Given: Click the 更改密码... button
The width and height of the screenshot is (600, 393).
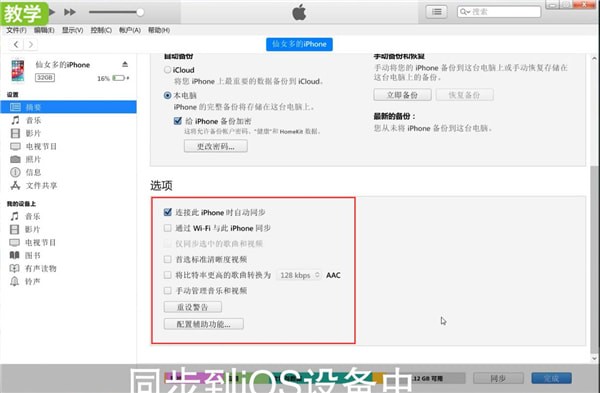Looking at the screenshot, I should click(x=216, y=146).
